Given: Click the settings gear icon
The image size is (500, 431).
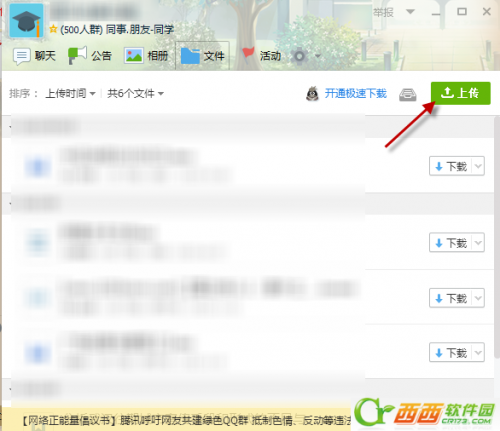Looking at the screenshot, I should [299, 56].
